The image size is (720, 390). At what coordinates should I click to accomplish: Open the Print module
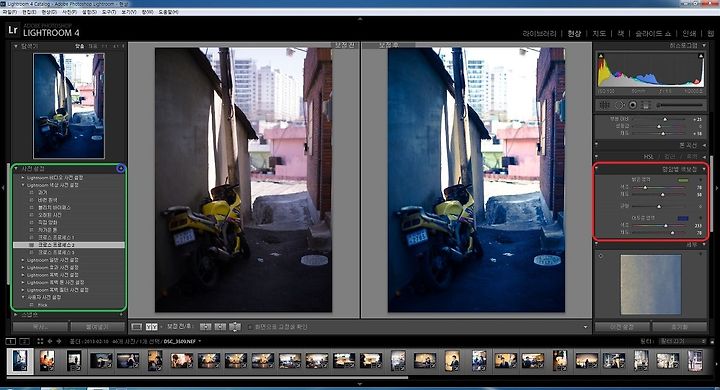(x=689, y=34)
